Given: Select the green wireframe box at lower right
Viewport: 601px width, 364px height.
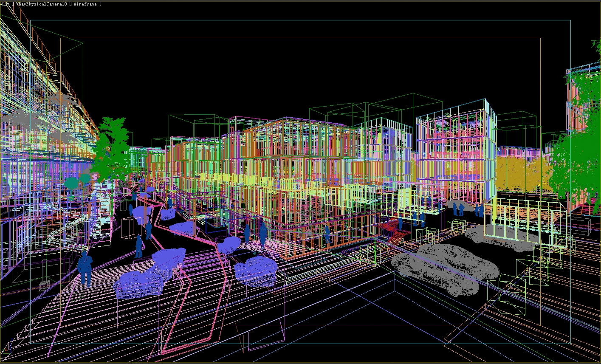Looking at the screenshot, I should [512, 293].
